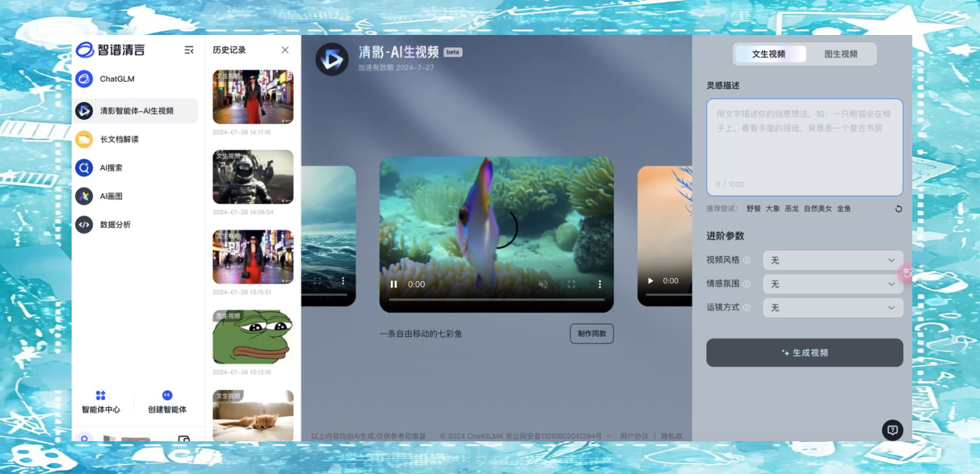Click the 清影 app logo icon
The width and height of the screenshot is (980, 474).
332,59
